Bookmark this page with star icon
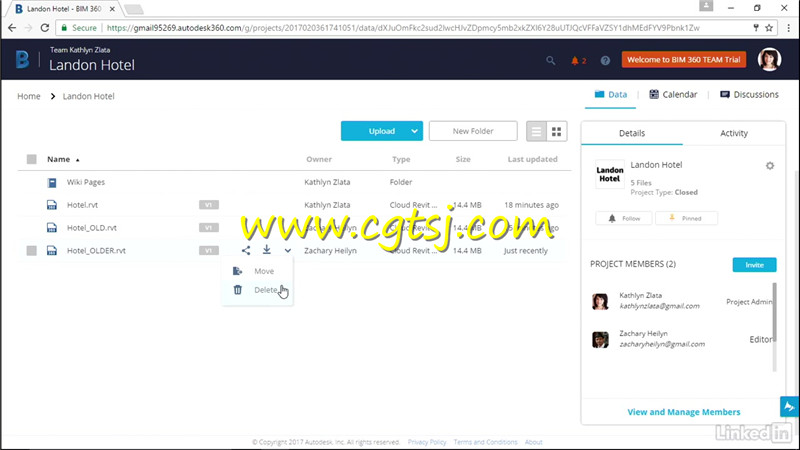 pos(769,28)
